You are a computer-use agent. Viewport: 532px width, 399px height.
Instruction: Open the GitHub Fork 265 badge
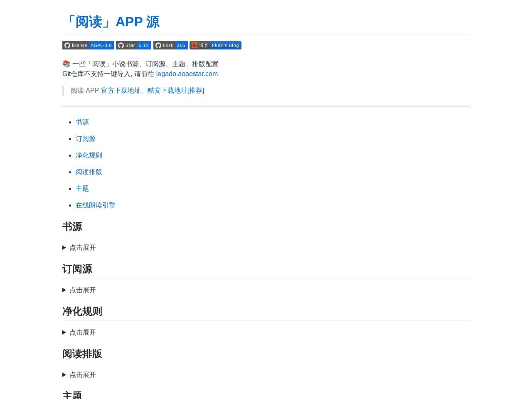click(170, 45)
